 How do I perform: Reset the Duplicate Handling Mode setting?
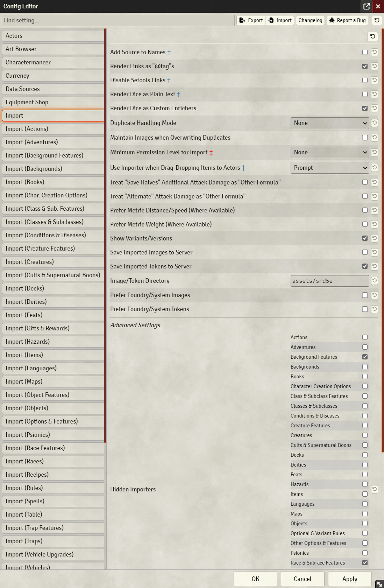click(x=374, y=123)
